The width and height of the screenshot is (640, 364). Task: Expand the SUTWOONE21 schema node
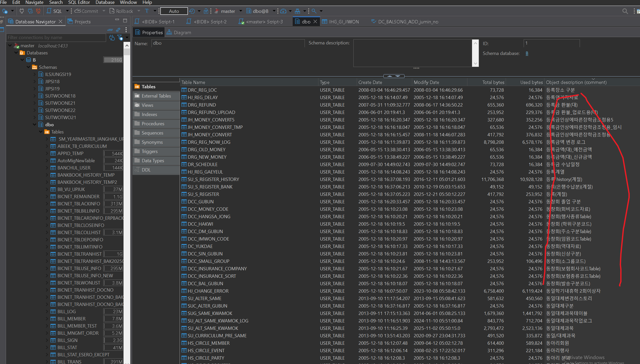(34, 103)
